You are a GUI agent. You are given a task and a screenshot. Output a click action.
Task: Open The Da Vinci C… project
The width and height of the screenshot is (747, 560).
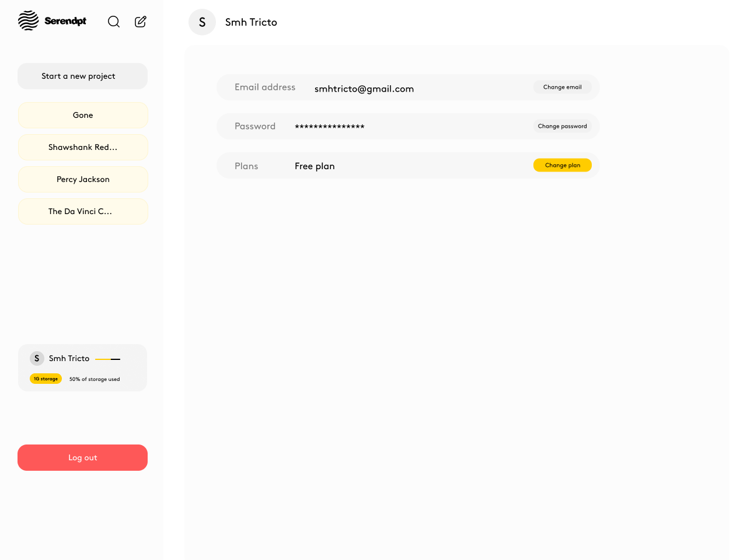(83, 211)
